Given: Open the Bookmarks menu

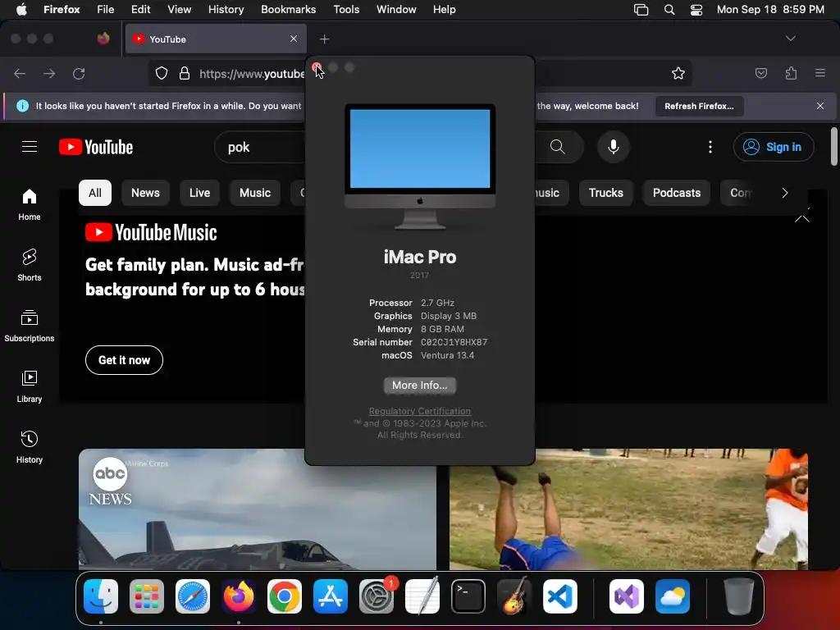Looking at the screenshot, I should [x=288, y=10].
